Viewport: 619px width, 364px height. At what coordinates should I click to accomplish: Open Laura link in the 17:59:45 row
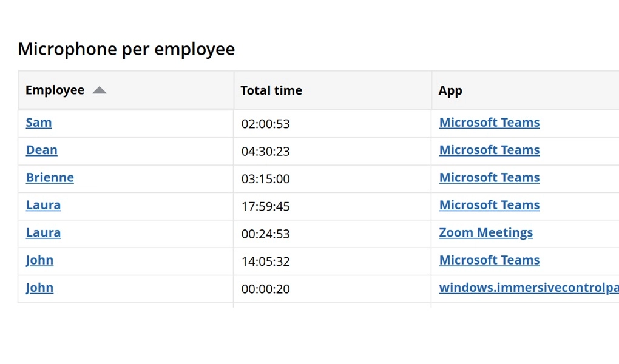click(43, 205)
